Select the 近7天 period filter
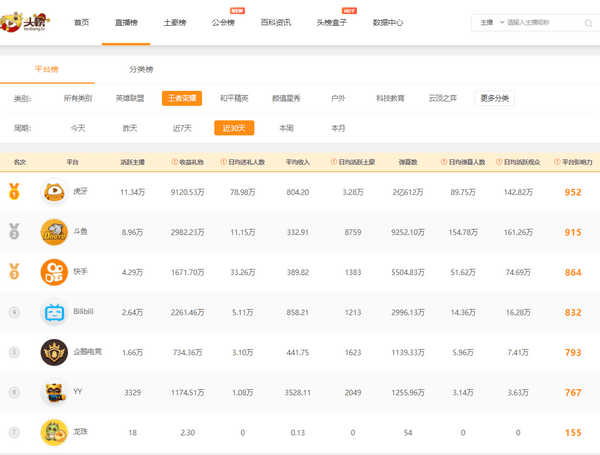This screenshot has height=455, width=600. (x=181, y=128)
